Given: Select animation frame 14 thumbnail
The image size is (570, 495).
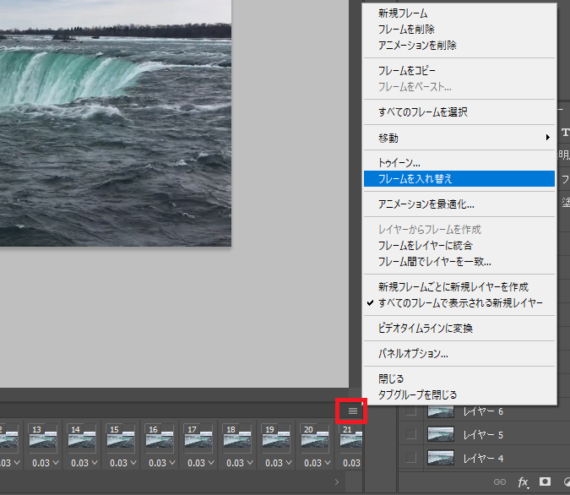Looking at the screenshot, I should tap(82, 438).
